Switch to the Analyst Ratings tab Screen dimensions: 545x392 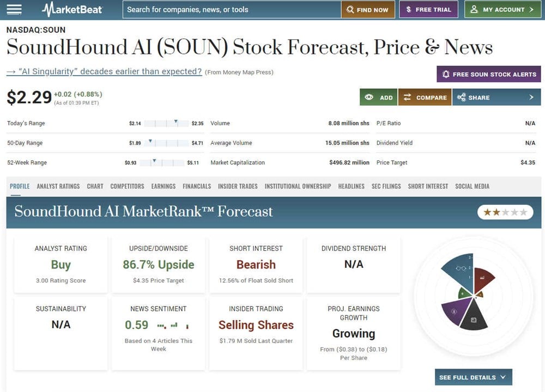click(x=58, y=186)
